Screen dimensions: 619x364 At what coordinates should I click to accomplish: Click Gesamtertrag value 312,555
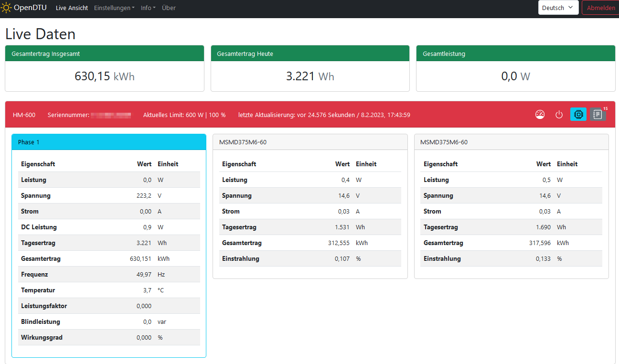(339, 243)
